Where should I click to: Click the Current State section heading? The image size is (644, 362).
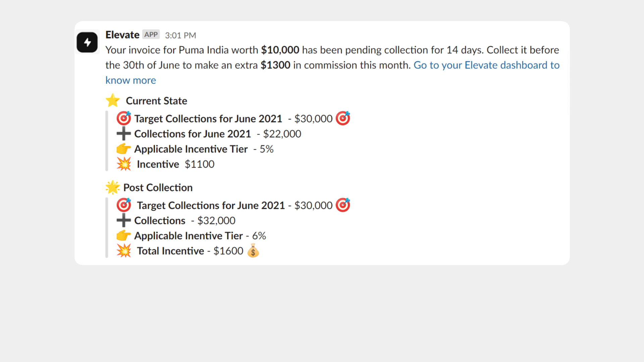156,101
